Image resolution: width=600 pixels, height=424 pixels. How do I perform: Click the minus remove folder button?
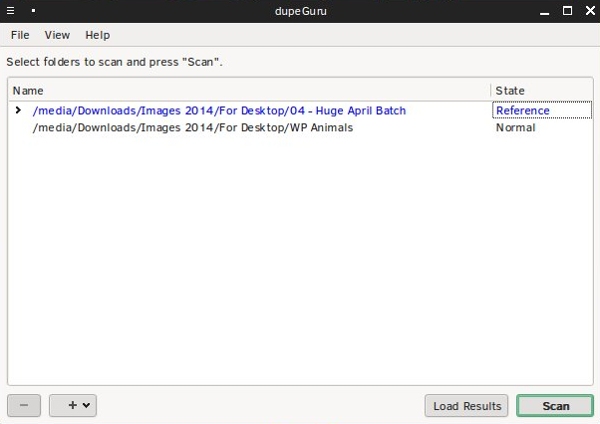click(24, 405)
